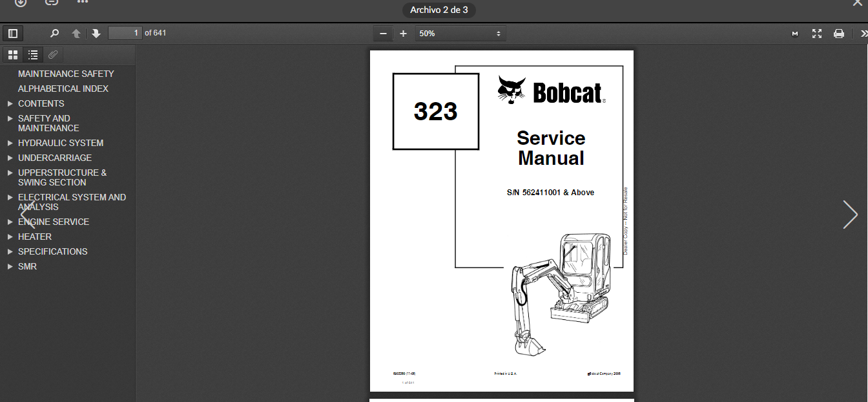Click the round M icon in toolbar
Screen dimensions: 868x402
click(795, 34)
